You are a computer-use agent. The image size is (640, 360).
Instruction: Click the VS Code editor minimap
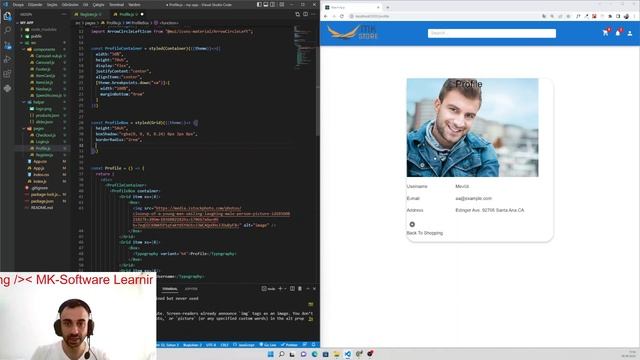point(304,47)
